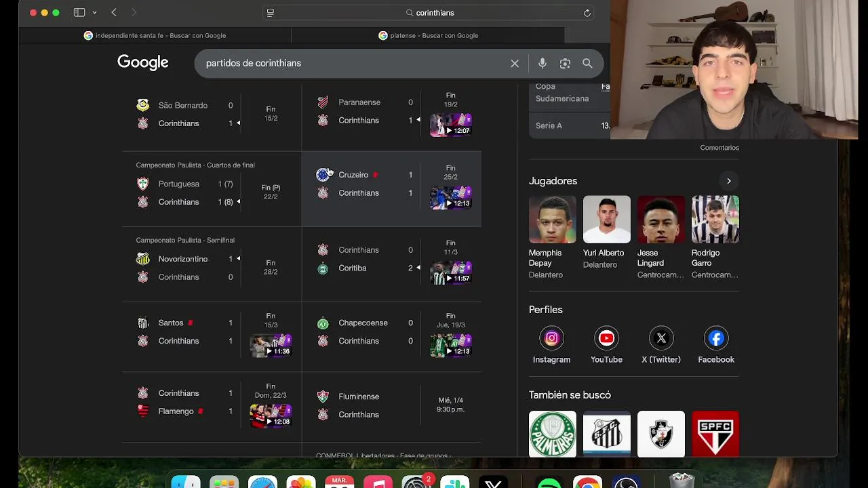Open Corinthians X (Twitter) profile
Screen dimensions: 868x488
coord(661,346)
